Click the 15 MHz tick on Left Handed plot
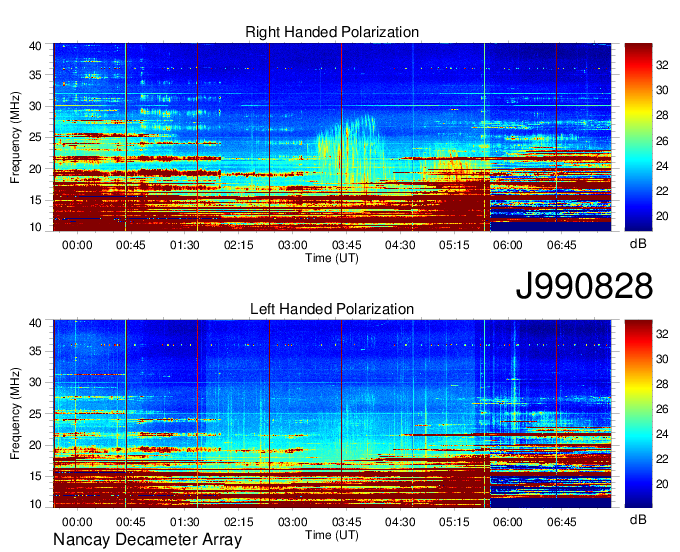The image size is (680, 552). tap(35, 476)
